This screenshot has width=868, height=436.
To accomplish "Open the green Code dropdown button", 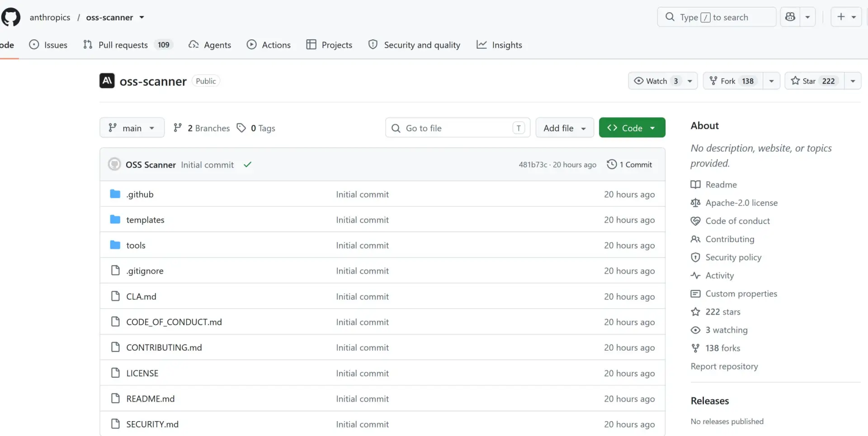I will [632, 128].
